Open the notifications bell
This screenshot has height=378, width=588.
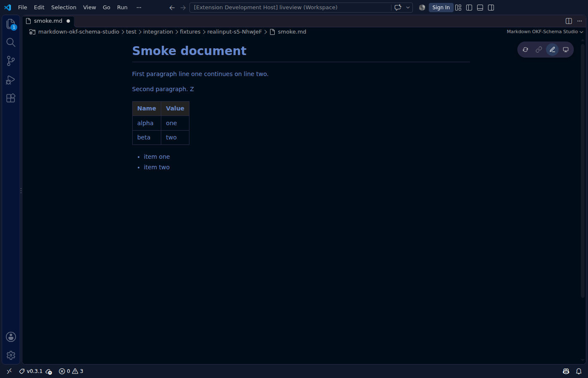(579, 371)
